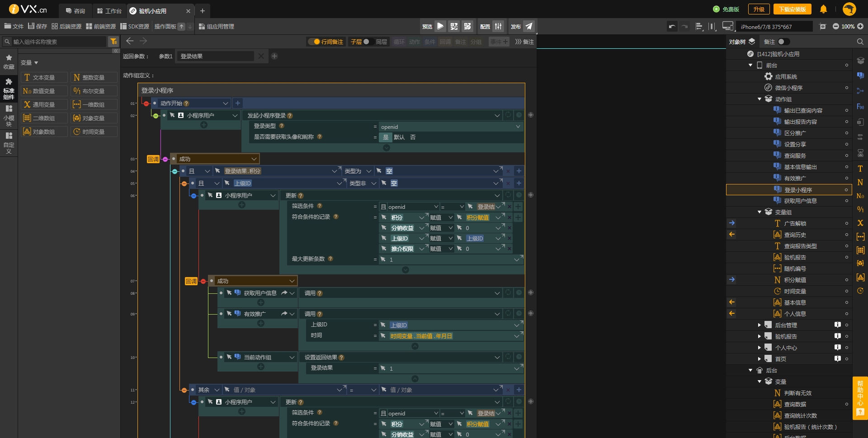
Task: Click the align left icon
Action: click(699, 27)
